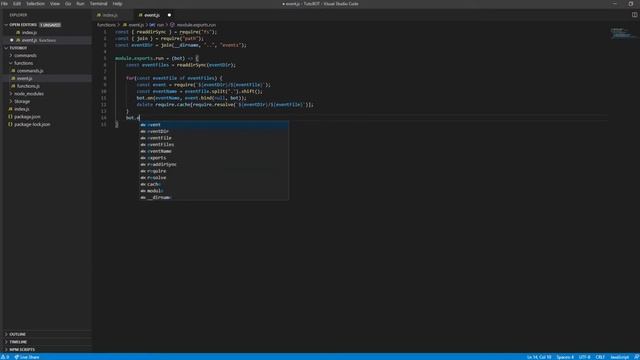Image resolution: width=640 pixels, height=360 pixels.
Task: Choose 'exports' autocomplete suggestion
Action: click(214, 158)
